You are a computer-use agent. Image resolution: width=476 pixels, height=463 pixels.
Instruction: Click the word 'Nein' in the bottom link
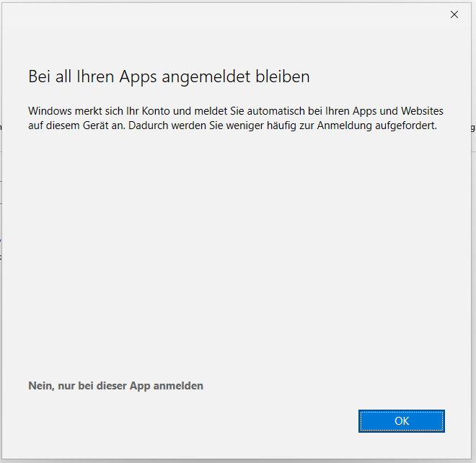[39, 386]
